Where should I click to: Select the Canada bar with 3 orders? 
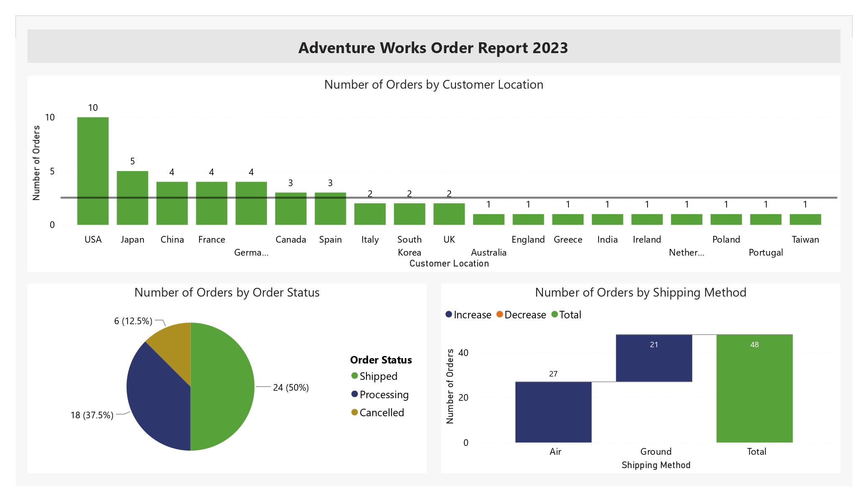pyautogui.click(x=291, y=208)
